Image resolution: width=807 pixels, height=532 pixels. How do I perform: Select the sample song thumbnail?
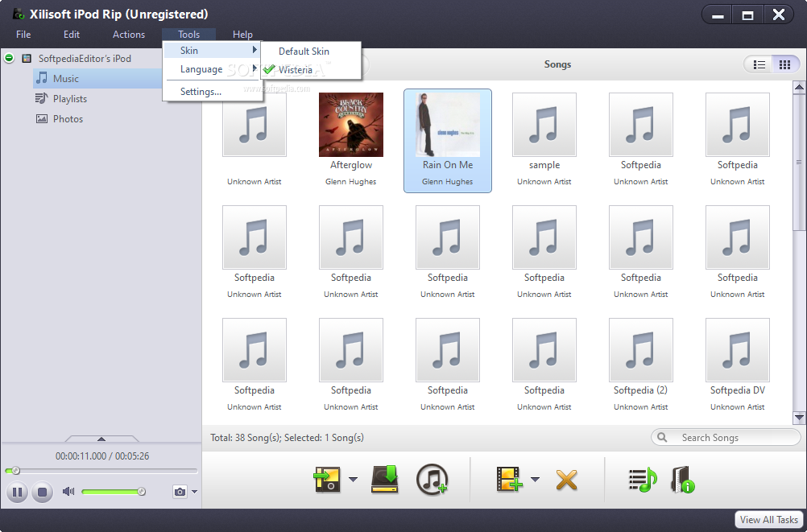click(544, 125)
